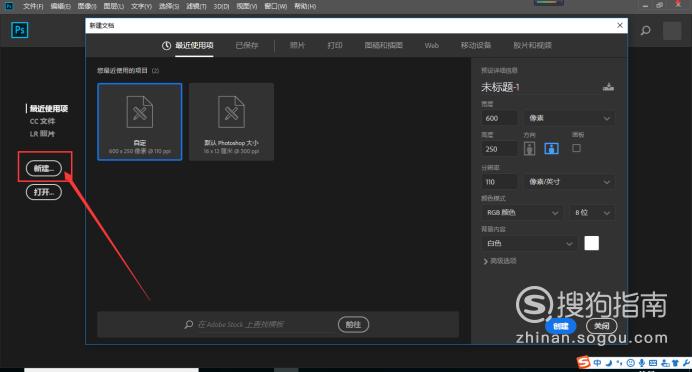Select landscape orientation icon
The width and height of the screenshot is (692, 372).
(551, 148)
